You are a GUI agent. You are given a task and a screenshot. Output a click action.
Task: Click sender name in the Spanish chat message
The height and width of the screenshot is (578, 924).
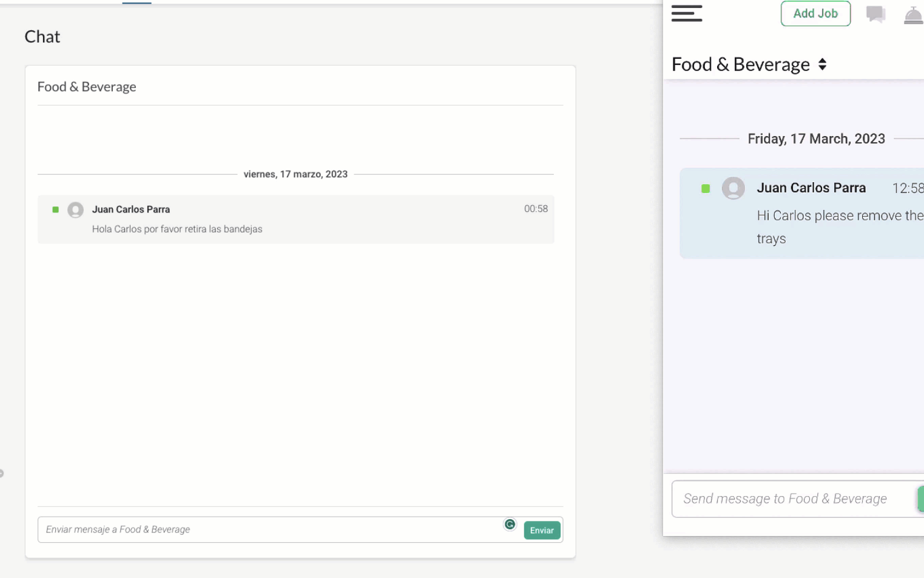click(x=131, y=209)
